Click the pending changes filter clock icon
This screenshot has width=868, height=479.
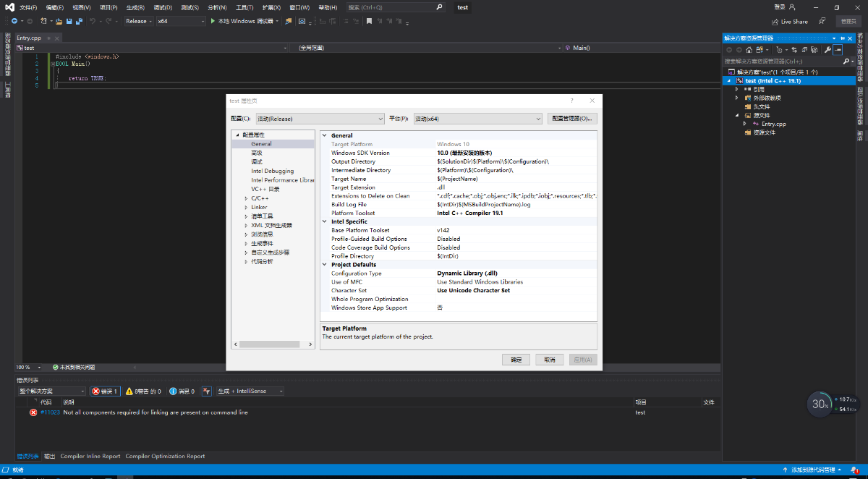779,50
